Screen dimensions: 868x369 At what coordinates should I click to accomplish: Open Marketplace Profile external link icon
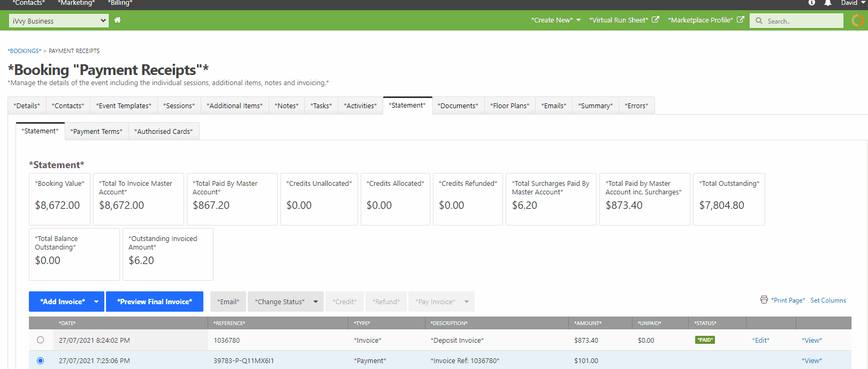(741, 20)
